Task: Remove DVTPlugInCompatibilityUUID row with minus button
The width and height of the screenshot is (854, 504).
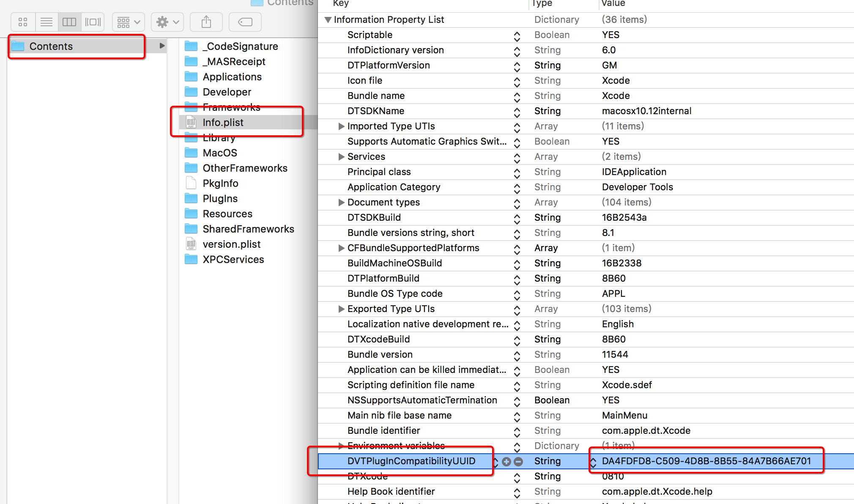Action: 518,462
